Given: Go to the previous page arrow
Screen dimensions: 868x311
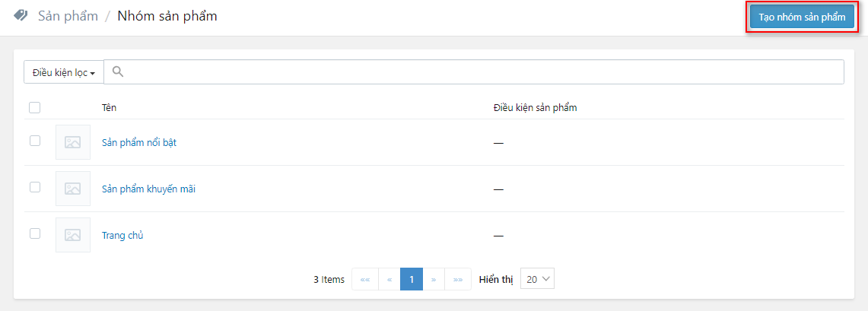Looking at the screenshot, I should point(389,279).
